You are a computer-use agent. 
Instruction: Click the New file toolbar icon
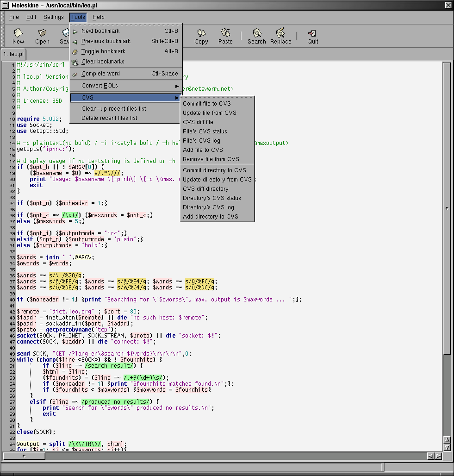(19, 36)
